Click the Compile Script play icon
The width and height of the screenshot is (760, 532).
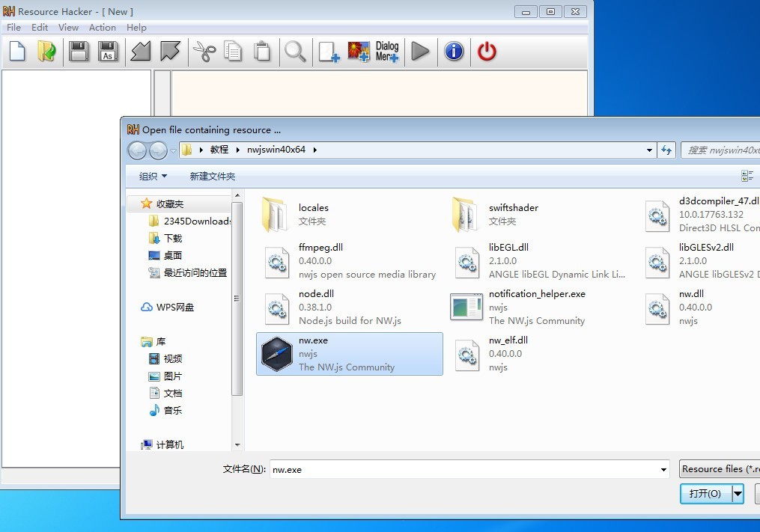coord(421,52)
